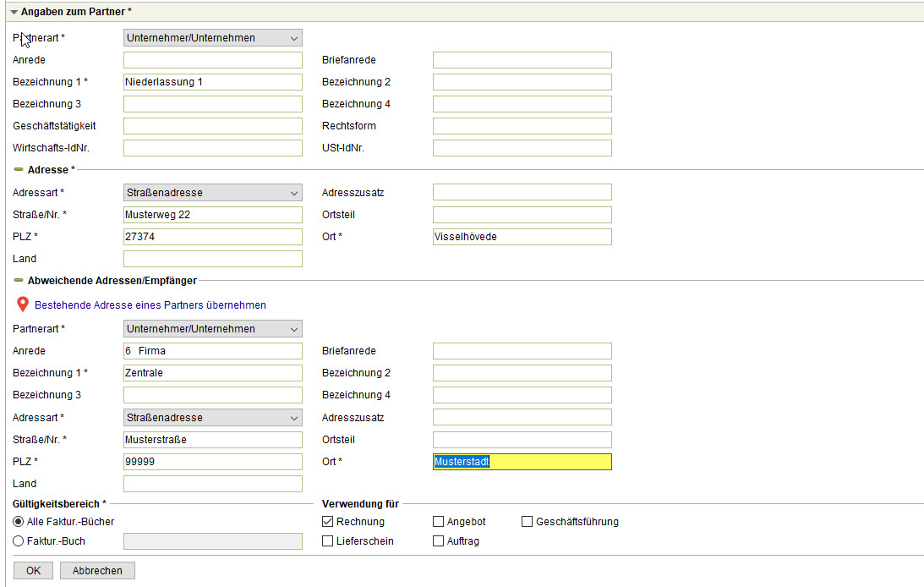
Task: Enable the Auftrag checkbox
Action: 439,541
